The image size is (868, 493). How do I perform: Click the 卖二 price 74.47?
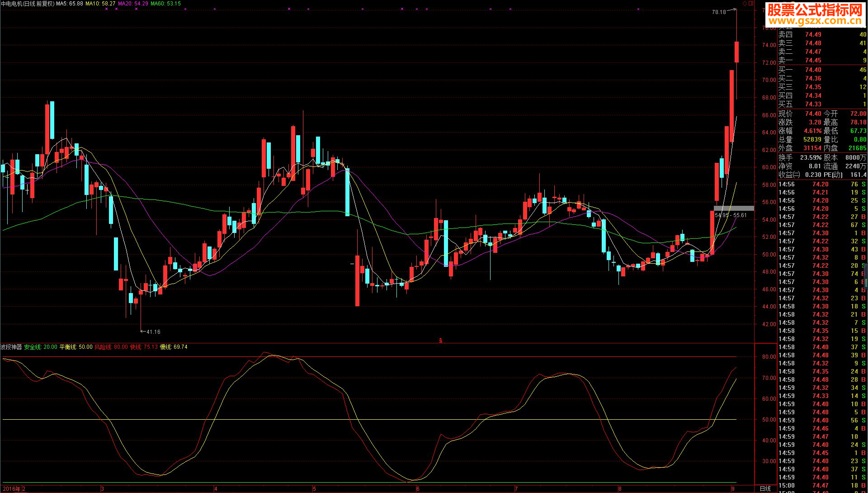click(813, 52)
